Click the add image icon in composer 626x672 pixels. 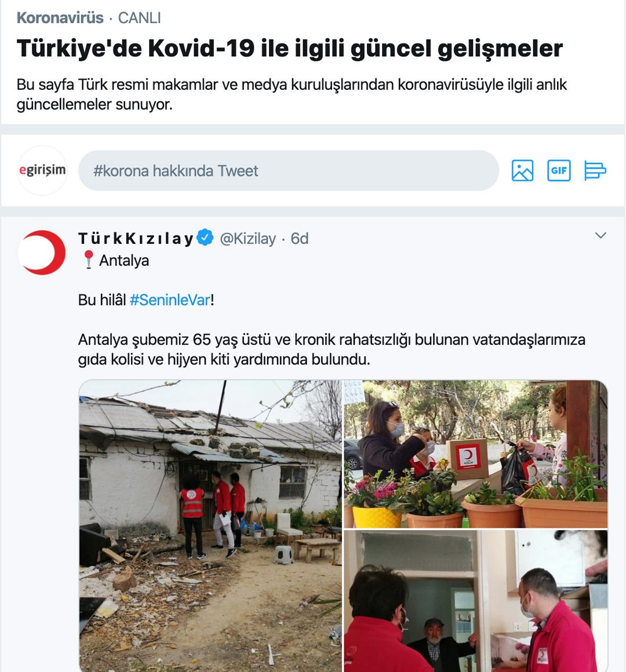pyautogui.click(x=522, y=170)
